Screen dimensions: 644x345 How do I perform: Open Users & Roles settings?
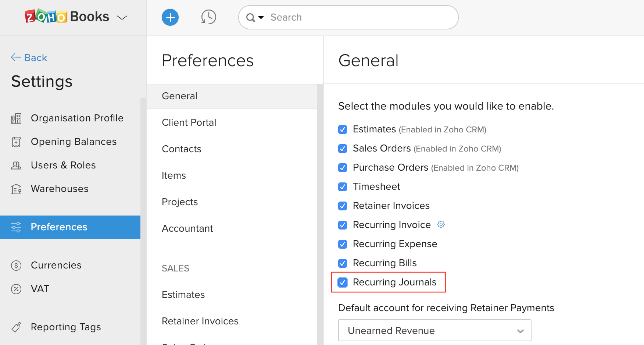63,165
